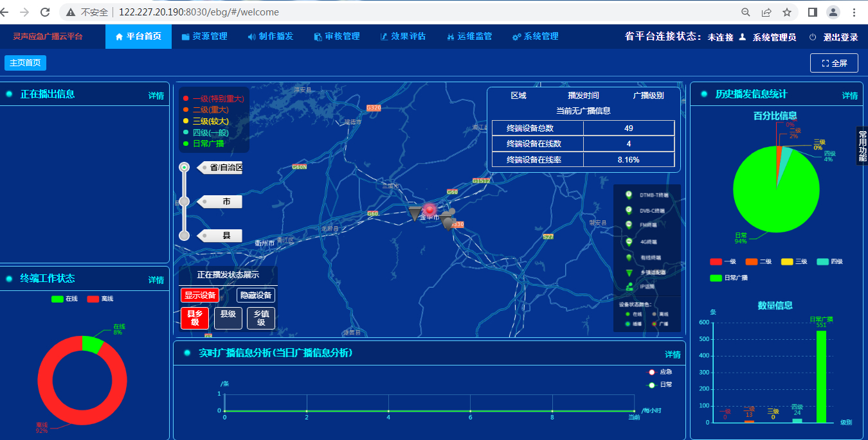Screen dimensions: 868x440
Task: Set map zoom slider to 市 level
Action: click(184, 202)
